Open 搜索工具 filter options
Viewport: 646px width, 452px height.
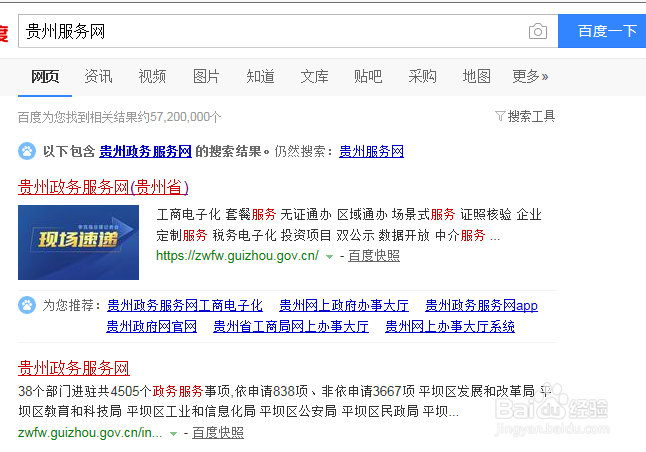point(531,117)
